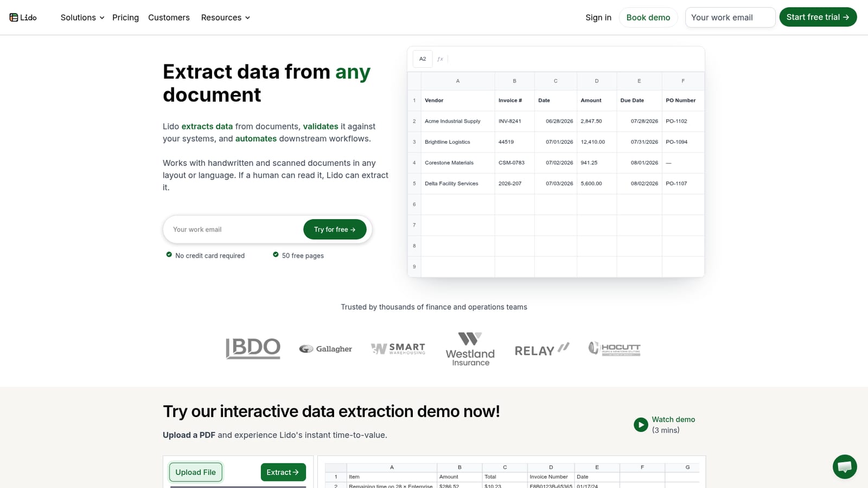The image size is (868, 488).
Task: Click the Lido logo in header
Action: tap(23, 17)
